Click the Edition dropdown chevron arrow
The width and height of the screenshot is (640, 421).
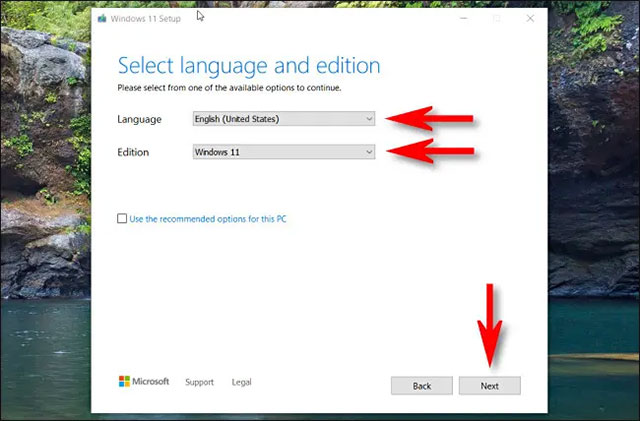369,152
